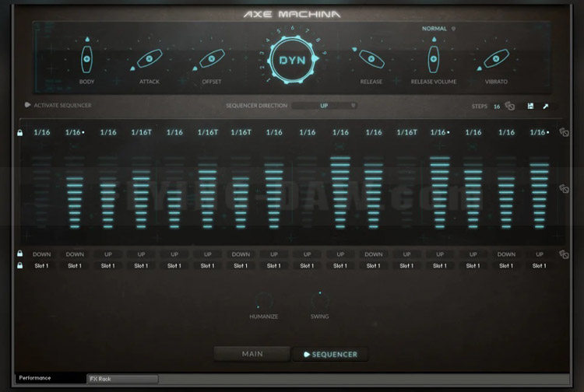Click Slot 1 under step 14
This screenshot has height=392, width=584.
pos(473,266)
